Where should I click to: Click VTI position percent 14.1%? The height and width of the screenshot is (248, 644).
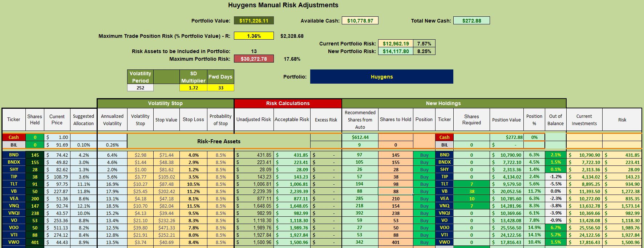tap(534, 235)
